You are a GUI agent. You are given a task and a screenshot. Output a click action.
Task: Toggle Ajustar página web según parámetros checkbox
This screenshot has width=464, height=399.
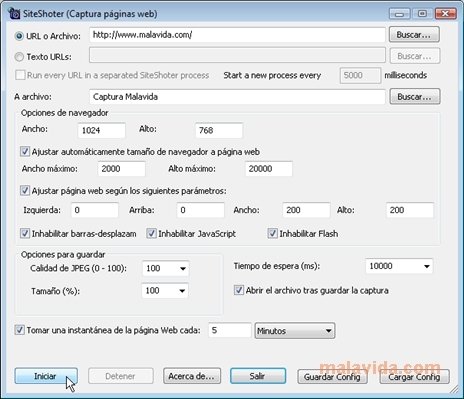click(25, 191)
